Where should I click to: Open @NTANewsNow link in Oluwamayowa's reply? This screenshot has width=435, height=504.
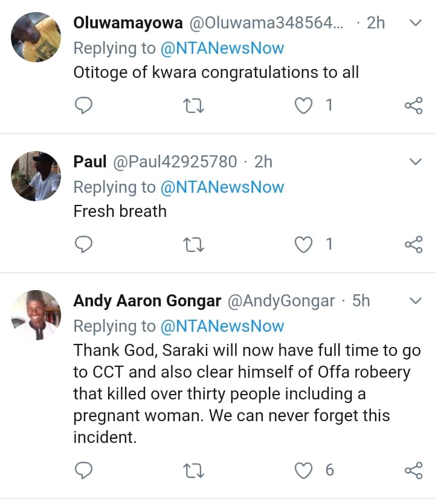222,48
